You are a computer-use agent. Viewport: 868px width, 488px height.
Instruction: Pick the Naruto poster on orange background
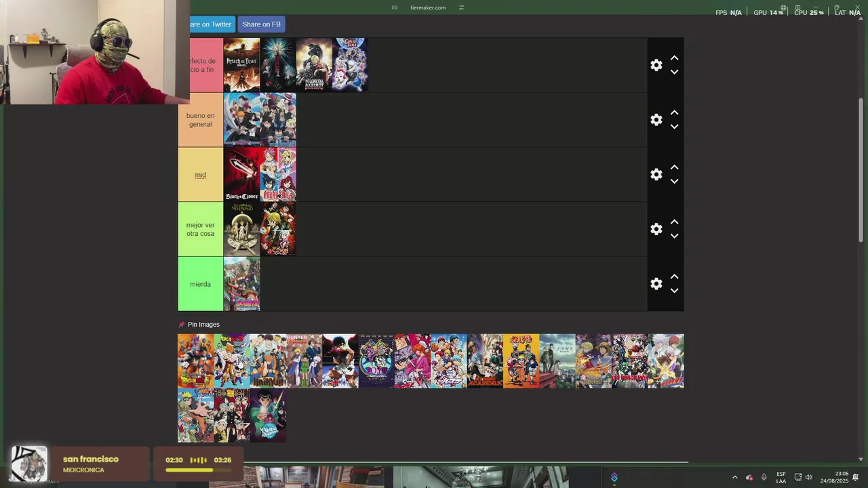coord(521,361)
